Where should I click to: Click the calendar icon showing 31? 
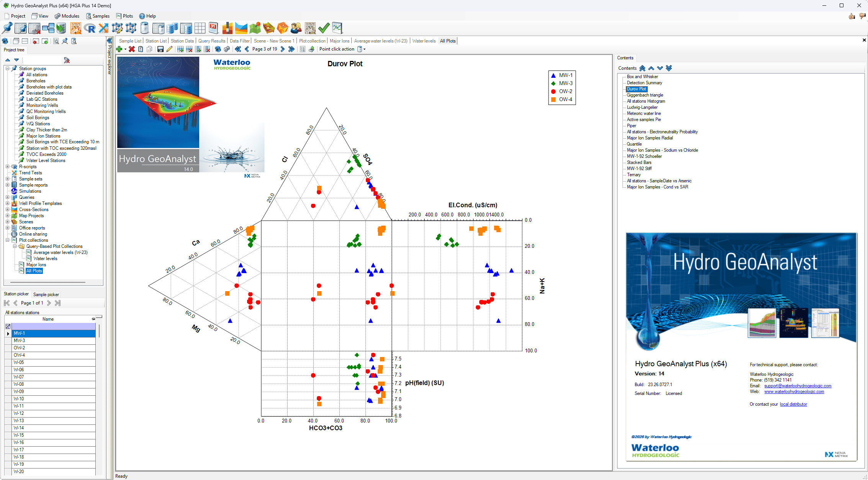tap(213, 28)
